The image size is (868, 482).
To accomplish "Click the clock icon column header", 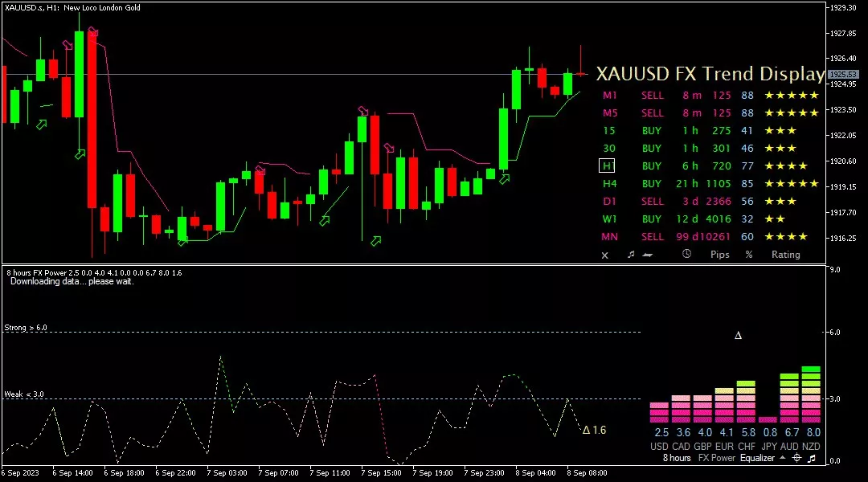I will coord(686,254).
